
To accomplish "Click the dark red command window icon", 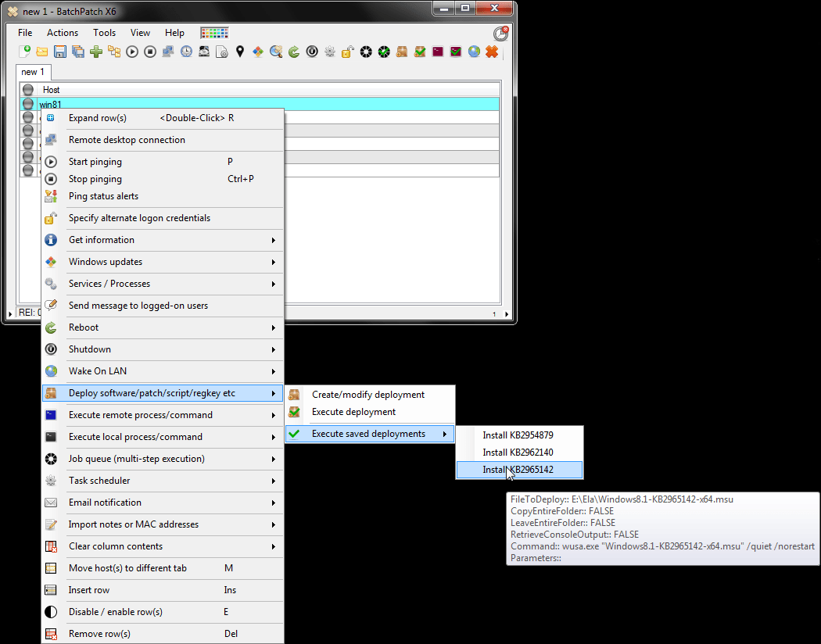I will pyautogui.click(x=438, y=52).
